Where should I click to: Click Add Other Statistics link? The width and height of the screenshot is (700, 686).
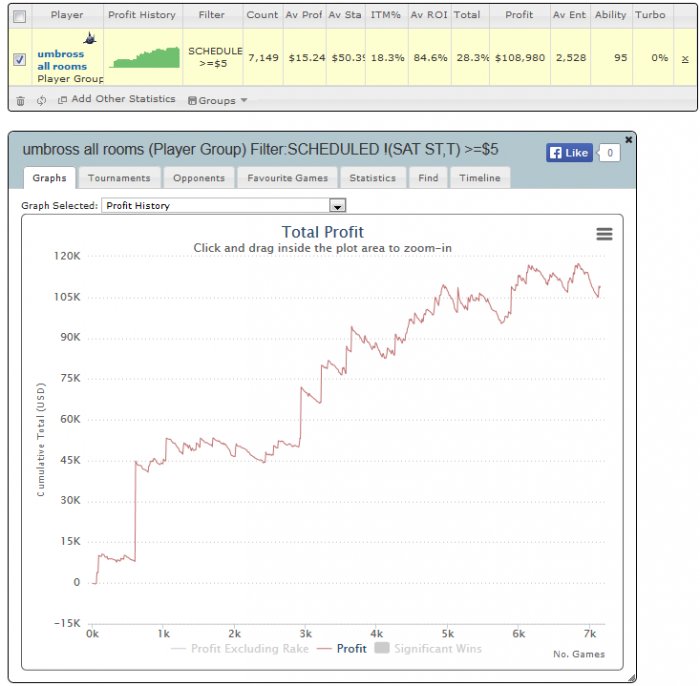(x=117, y=99)
